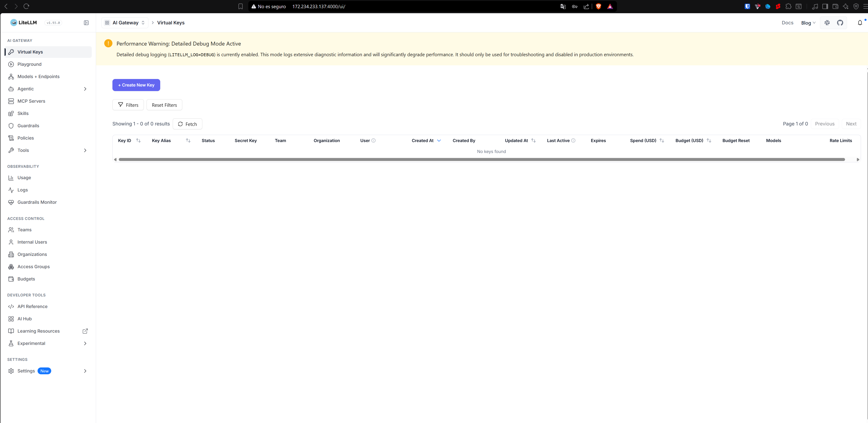Open the Skills page
Viewport: 868px width, 423px height.
pos(48,114)
